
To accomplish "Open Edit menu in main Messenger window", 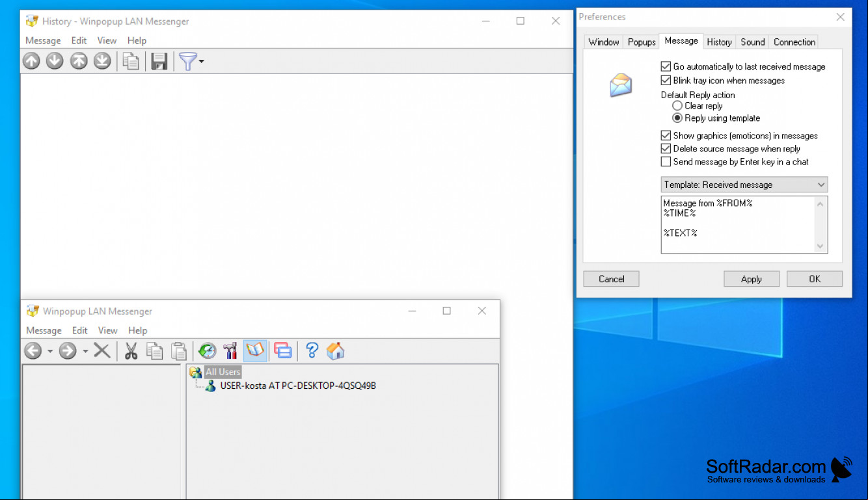I will point(80,330).
